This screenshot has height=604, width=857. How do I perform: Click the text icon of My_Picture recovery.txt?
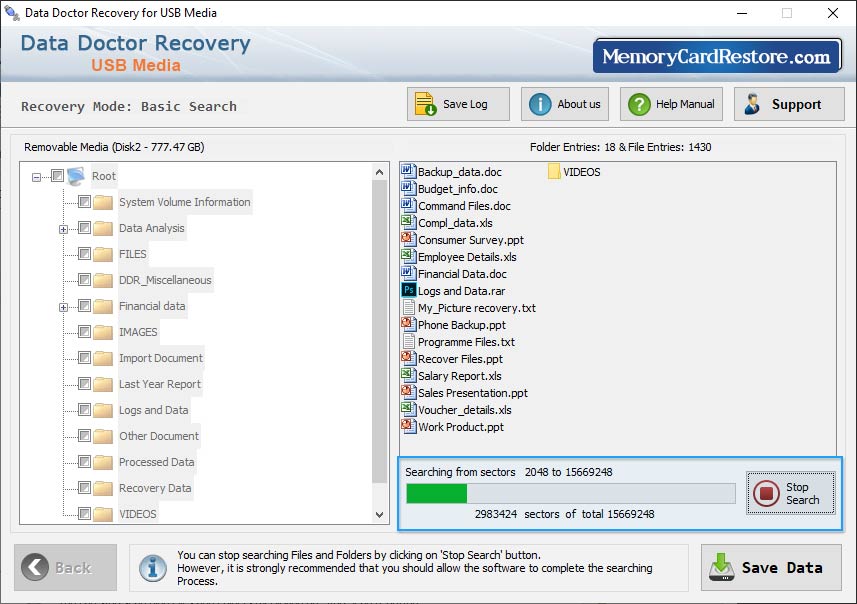pyautogui.click(x=408, y=307)
